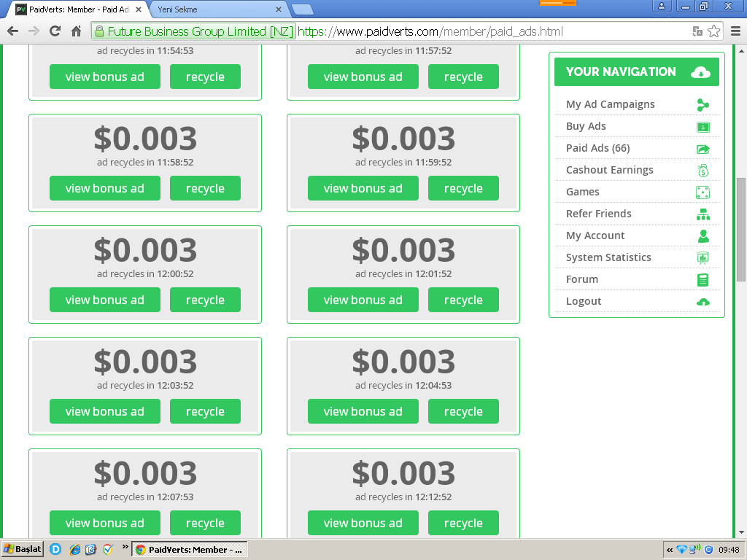Go back with the browser back arrow
The width and height of the screenshot is (747, 560).
(13, 31)
